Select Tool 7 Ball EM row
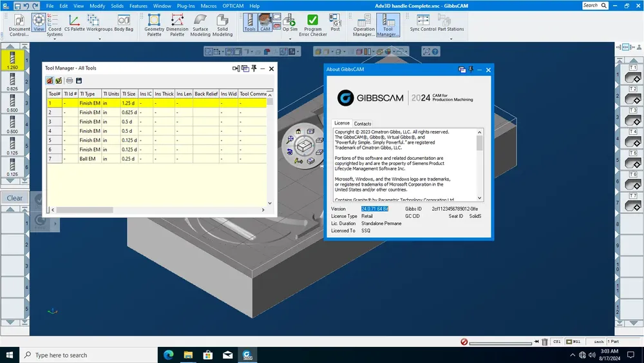 click(x=156, y=159)
